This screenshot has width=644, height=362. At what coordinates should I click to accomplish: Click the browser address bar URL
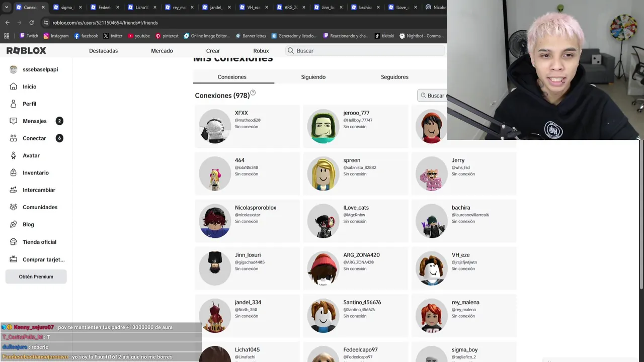pos(105,23)
